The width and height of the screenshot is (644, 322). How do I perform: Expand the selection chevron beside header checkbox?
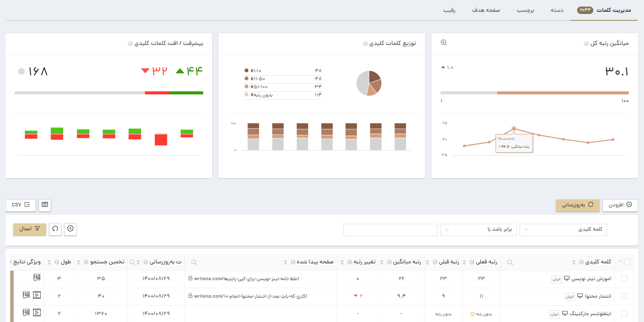621,261
